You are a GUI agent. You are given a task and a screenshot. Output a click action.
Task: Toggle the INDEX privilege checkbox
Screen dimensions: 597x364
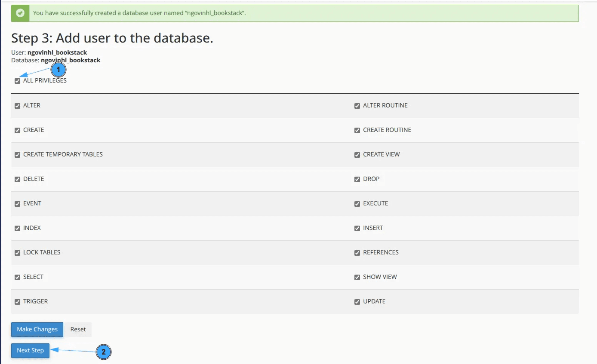18,228
